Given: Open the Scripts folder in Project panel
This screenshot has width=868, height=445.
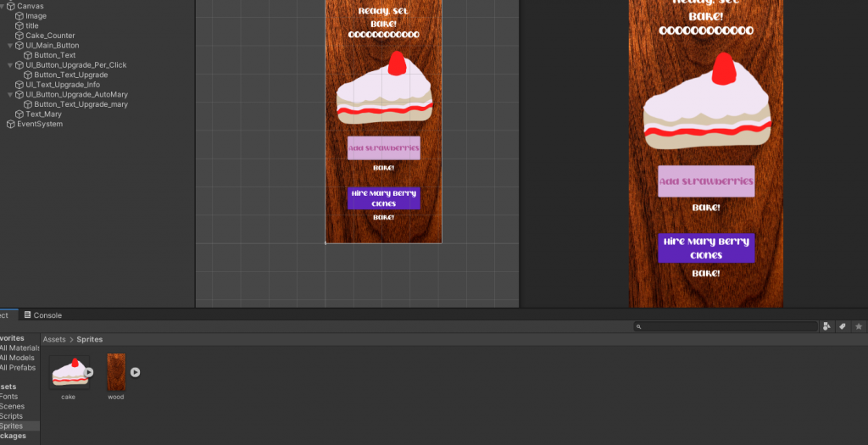Looking at the screenshot, I should coord(11,416).
